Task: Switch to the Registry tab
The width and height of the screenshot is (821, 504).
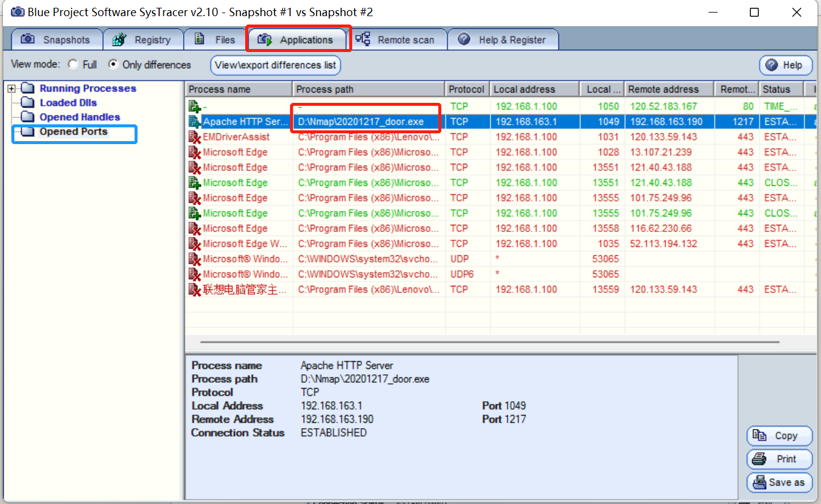Action: tap(142, 39)
